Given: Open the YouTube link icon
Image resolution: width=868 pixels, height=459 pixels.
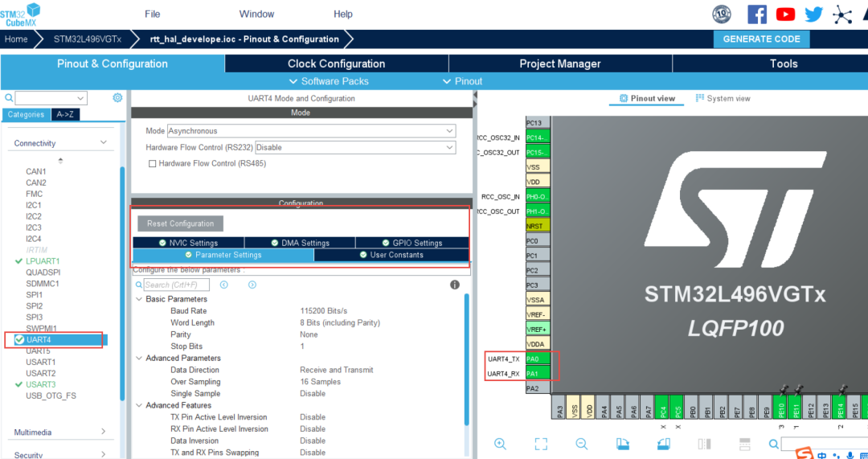Looking at the screenshot, I should pyautogui.click(x=785, y=14).
